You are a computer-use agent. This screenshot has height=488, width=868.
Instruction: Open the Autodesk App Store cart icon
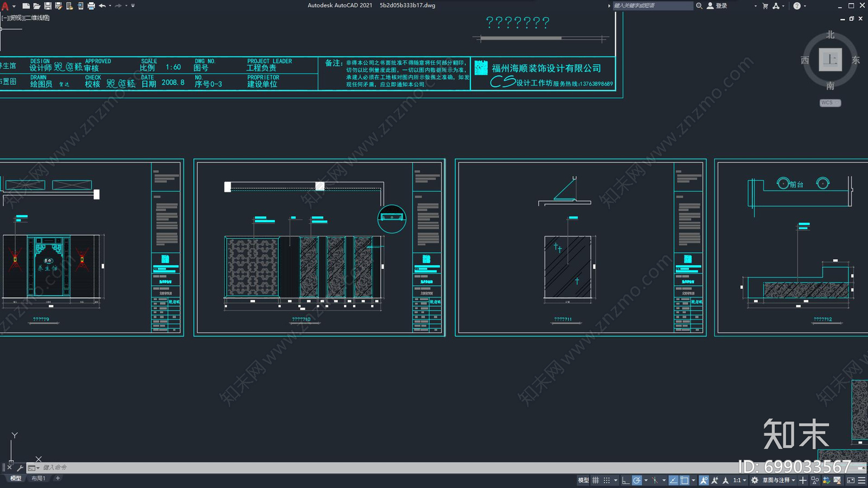(765, 6)
